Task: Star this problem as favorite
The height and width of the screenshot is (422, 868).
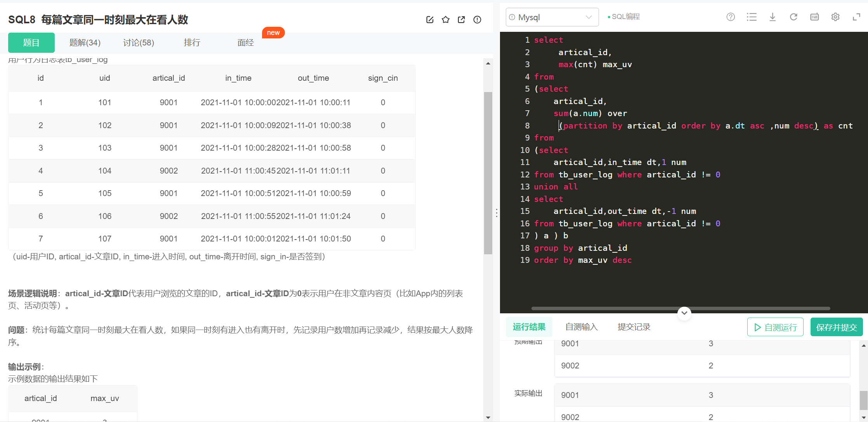Action: coord(446,20)
